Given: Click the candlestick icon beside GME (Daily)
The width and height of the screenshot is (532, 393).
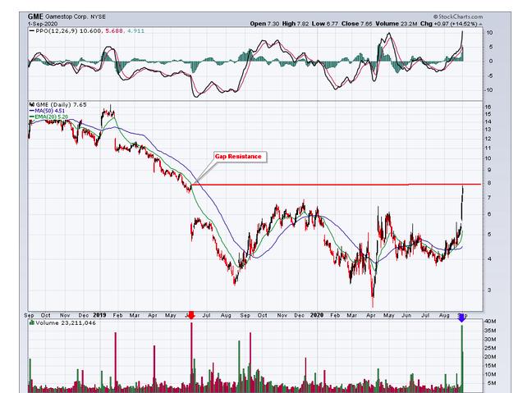Looking at the screenshot, I should click(x=32, y=105).
